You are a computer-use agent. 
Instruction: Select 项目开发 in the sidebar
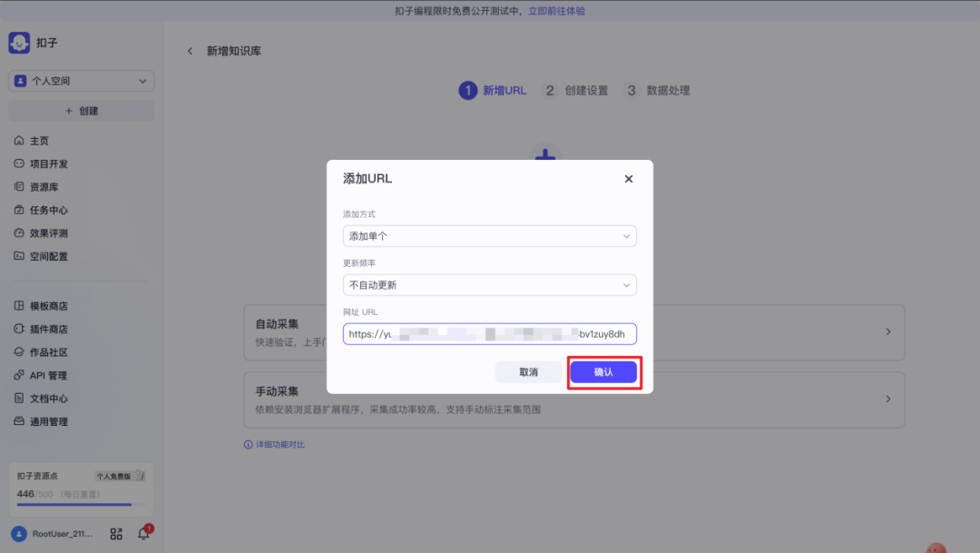[48, 164]
